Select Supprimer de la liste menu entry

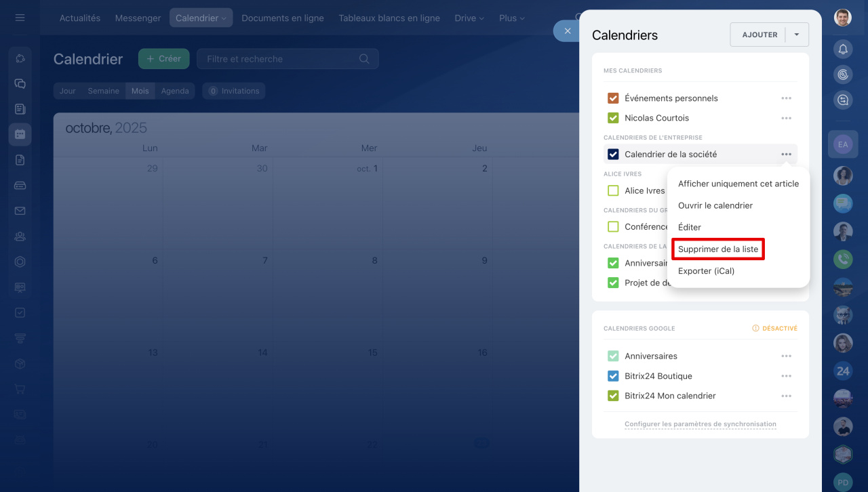tap(718, 249)
